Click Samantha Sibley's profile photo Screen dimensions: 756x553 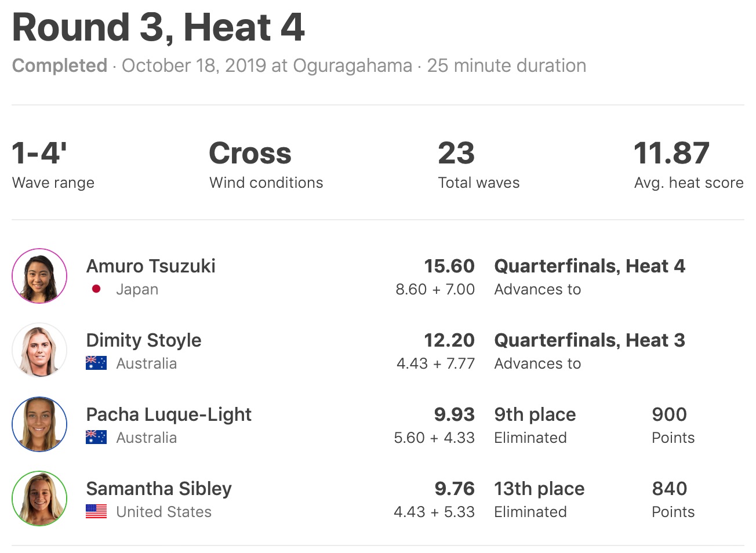39,499
